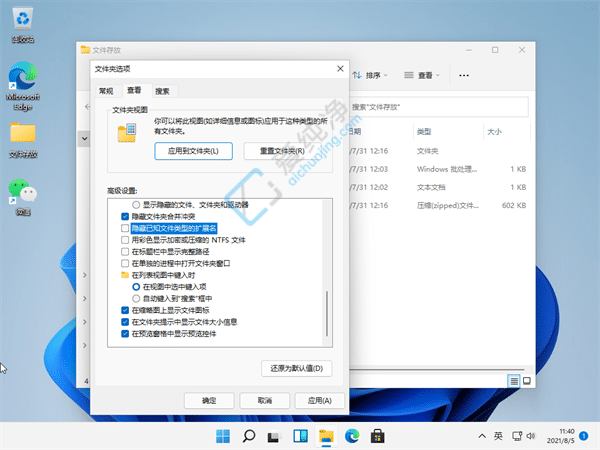Check 用彩色显示加密或压缩的 NTFS 文件
600x450 pixels.
(125, 240)
